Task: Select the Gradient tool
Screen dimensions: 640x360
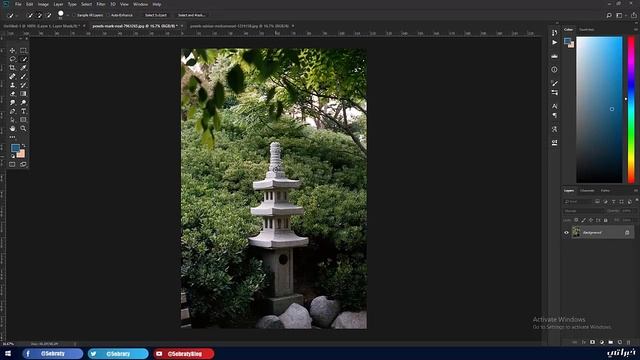Action: point(23,93)
